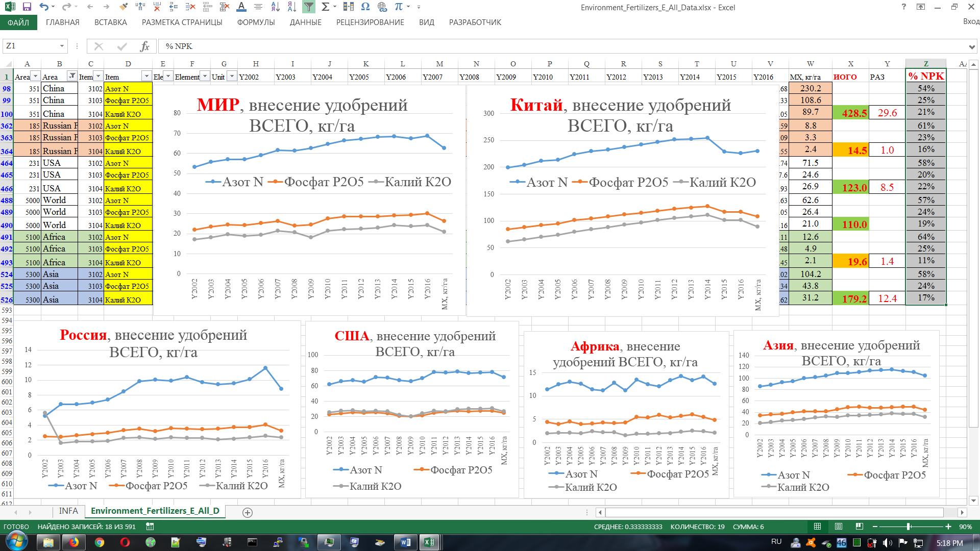Click the Word icon in Windows taskbar
The height and width of the screenshot is (551, 980).
(x=405, y=542)
